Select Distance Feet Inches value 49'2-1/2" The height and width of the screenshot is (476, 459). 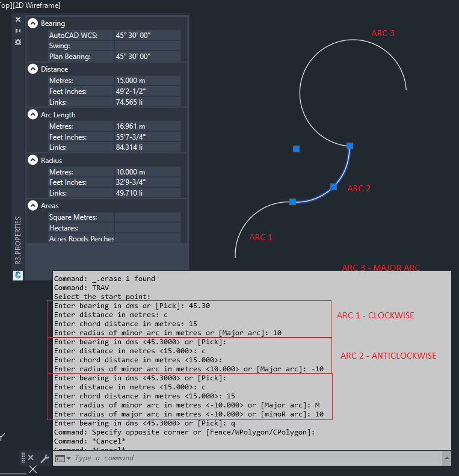pos(147,91)
